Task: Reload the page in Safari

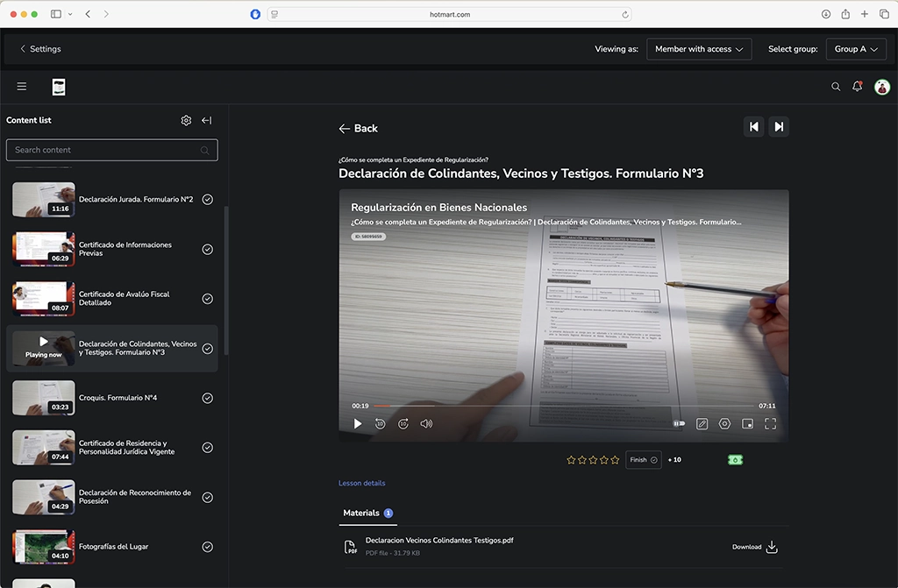Action: pos(624,14)
